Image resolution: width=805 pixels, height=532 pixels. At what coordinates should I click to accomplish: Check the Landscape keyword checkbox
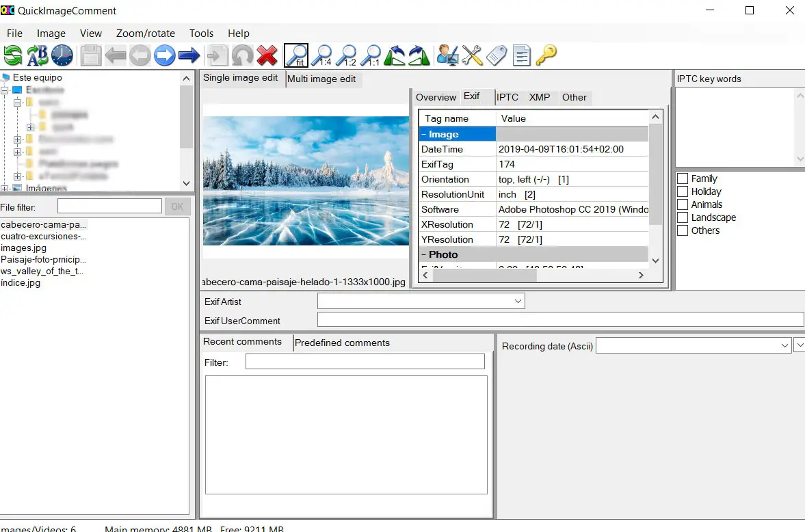click(683, 217)
